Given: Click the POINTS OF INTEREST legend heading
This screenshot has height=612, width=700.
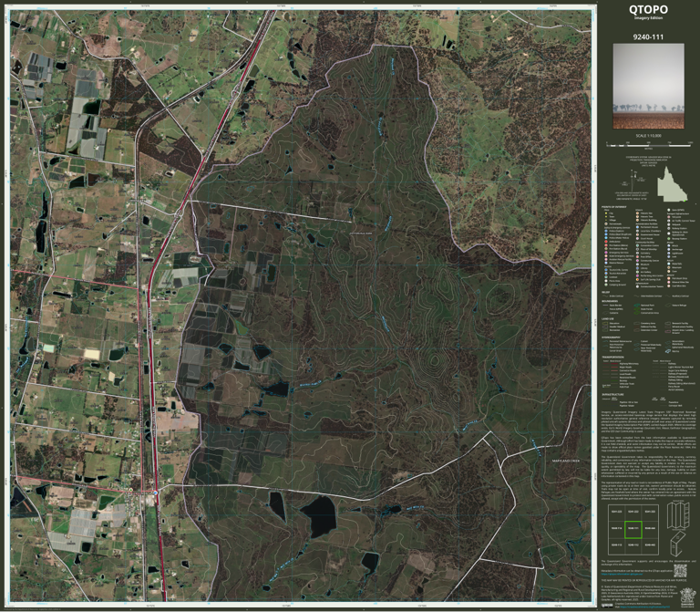Looking at the screenshot, I should 613,207.
